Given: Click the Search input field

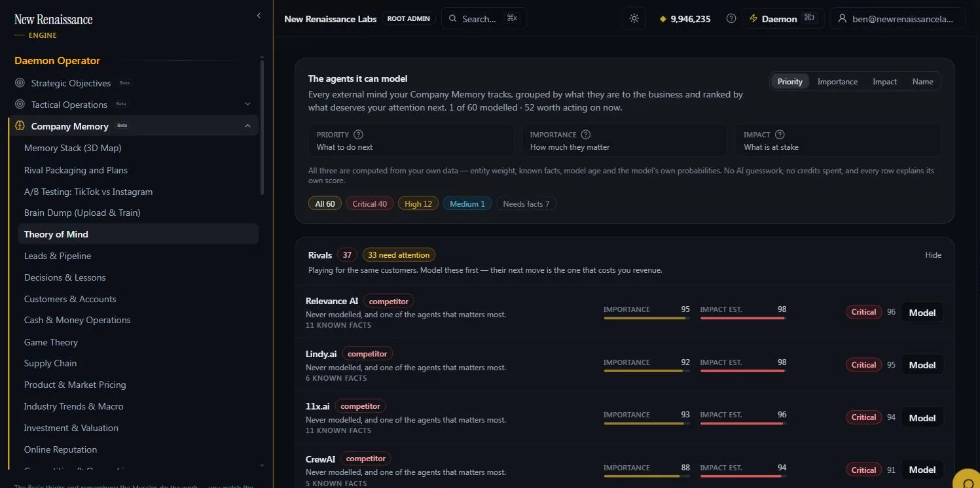Looking at the screenshot, I should [484, 19].
